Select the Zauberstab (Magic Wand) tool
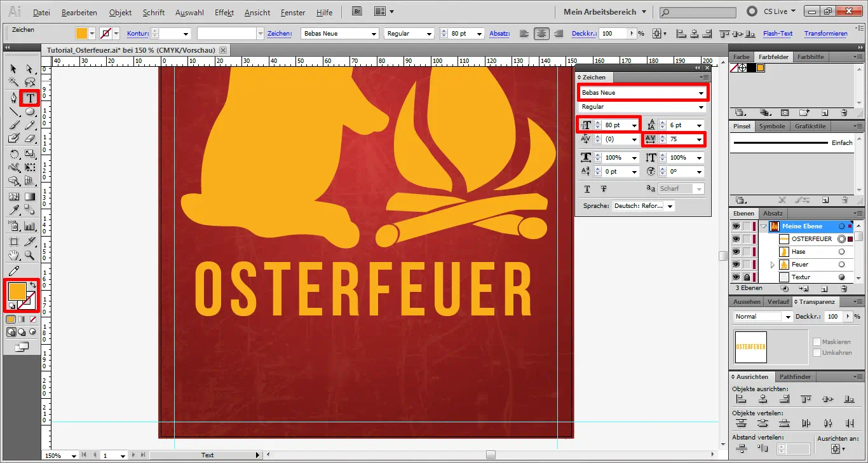 [13, 82]
